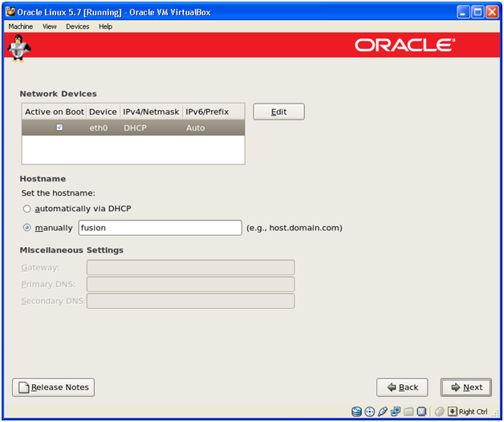Click the optical CD/DVD drive status icon
This screenshot has height=422, width=504.
(370, 412)
